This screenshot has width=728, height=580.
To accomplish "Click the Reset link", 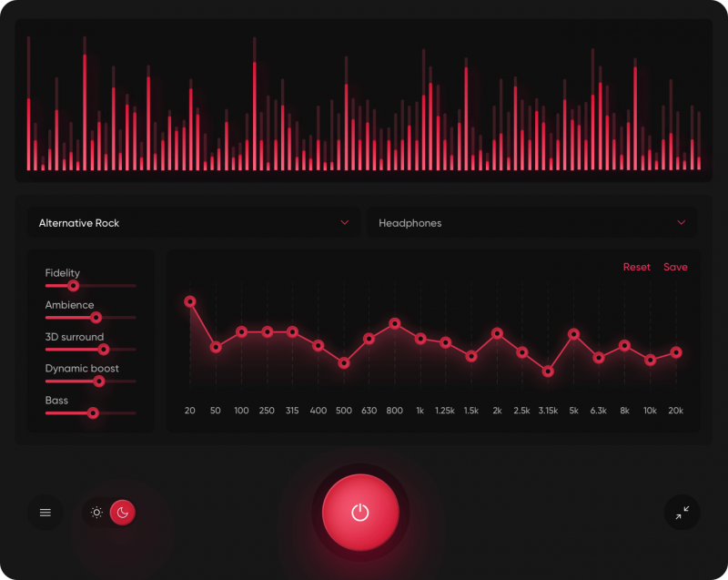I will [636, 267].
